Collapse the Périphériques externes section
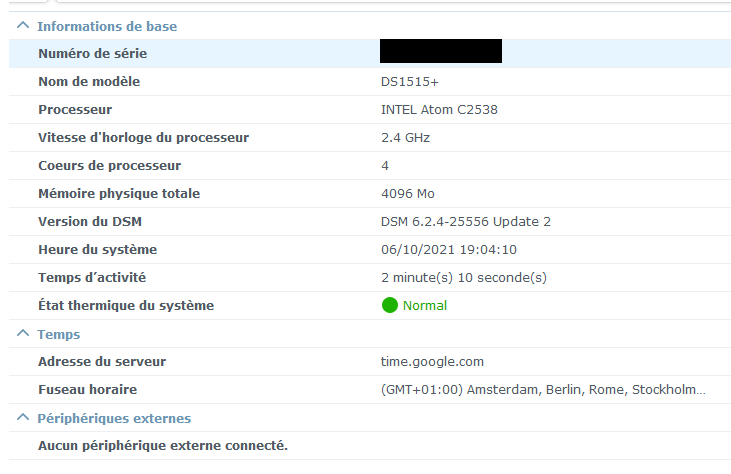 point(23,418)
